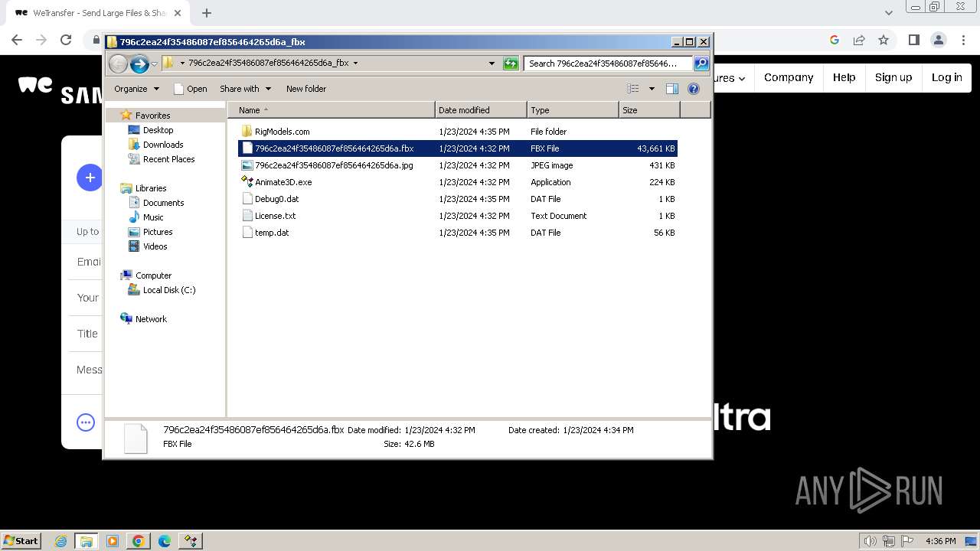This screenshot has height=551, width=980.
Task: Select Libraries in the navigation pane
Action: pyautogui.click(x=151, y=188)
